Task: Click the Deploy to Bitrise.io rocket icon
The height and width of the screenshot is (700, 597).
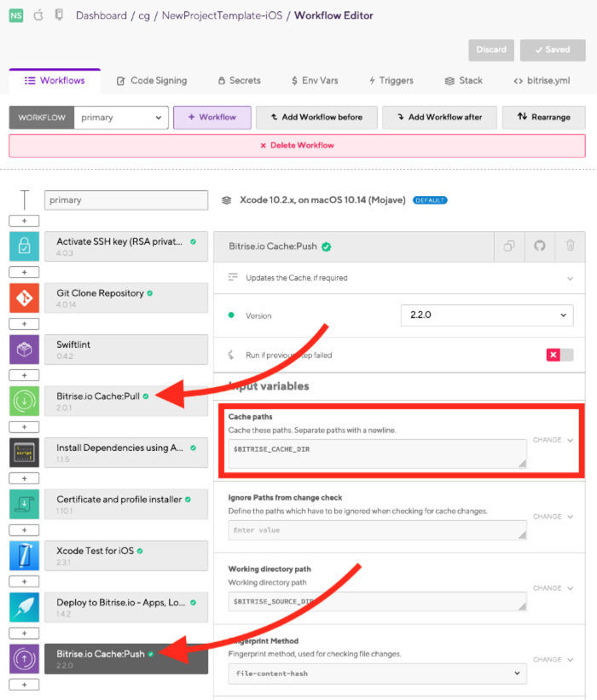Action: tap(24, 607)
